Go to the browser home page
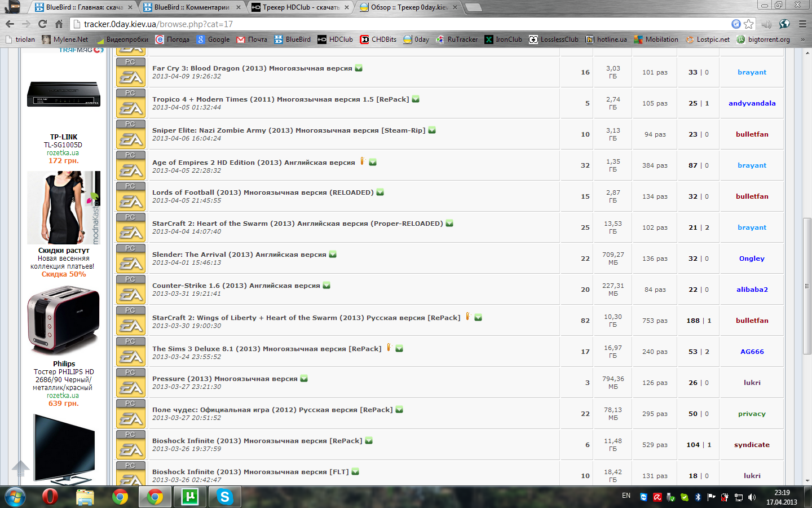 tap(59, 24)
